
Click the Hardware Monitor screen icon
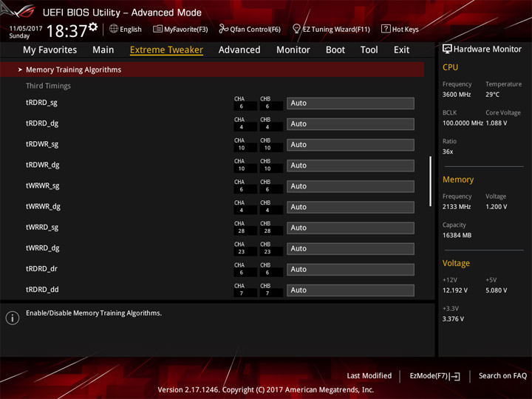pos(447,50)
